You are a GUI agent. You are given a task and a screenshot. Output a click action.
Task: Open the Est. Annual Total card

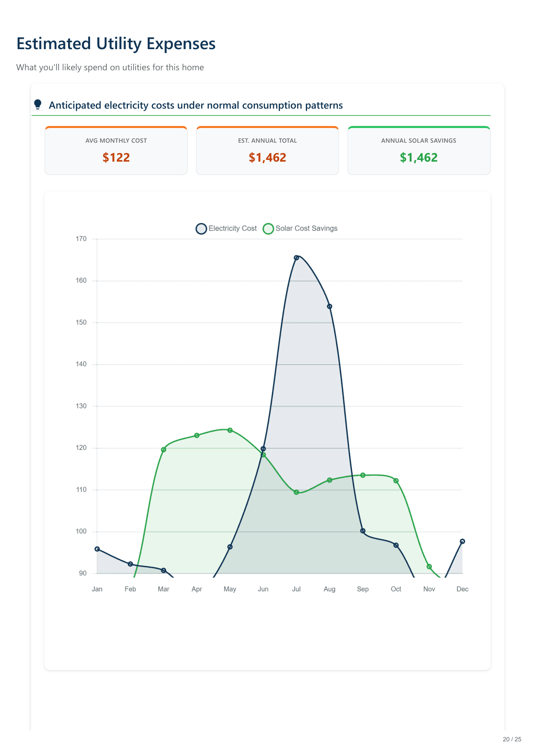point(267,150)
